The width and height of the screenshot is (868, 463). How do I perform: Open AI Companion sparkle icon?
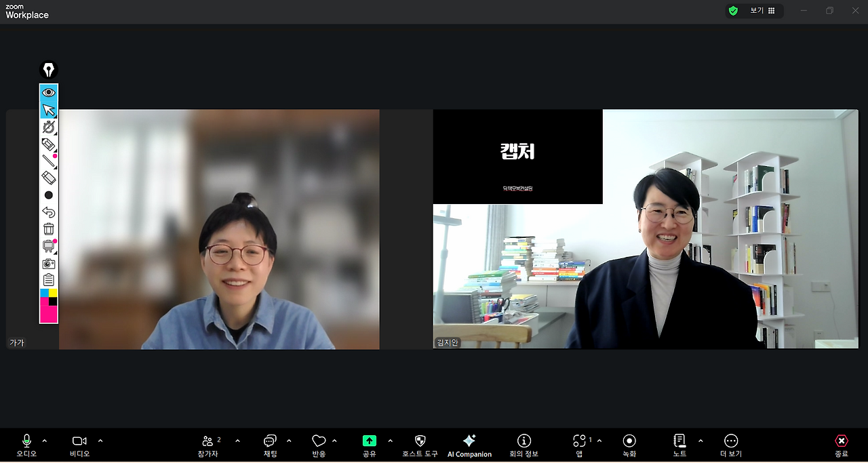click(469, 445)
